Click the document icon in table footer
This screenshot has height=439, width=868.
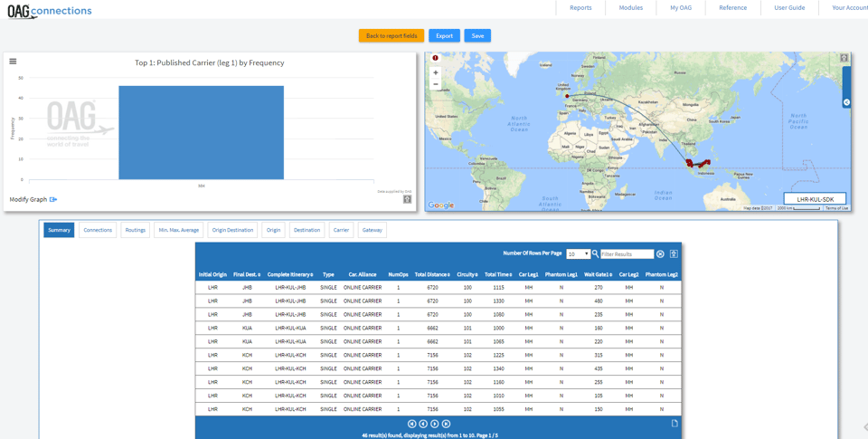click(675, 424)
